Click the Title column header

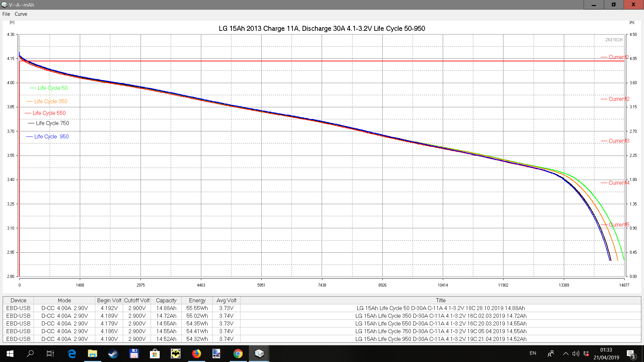(x=440, y=300)
